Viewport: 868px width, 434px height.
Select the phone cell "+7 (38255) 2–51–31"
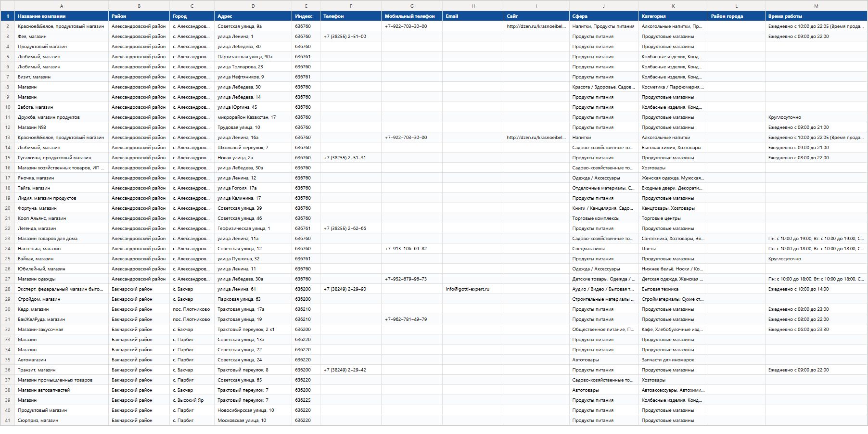coord(351,158)
